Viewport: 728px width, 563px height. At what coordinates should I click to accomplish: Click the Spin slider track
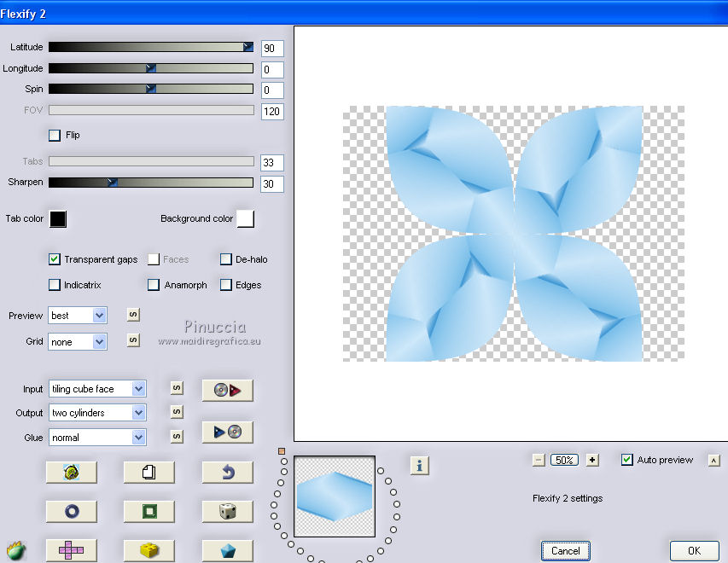[151, 89]
